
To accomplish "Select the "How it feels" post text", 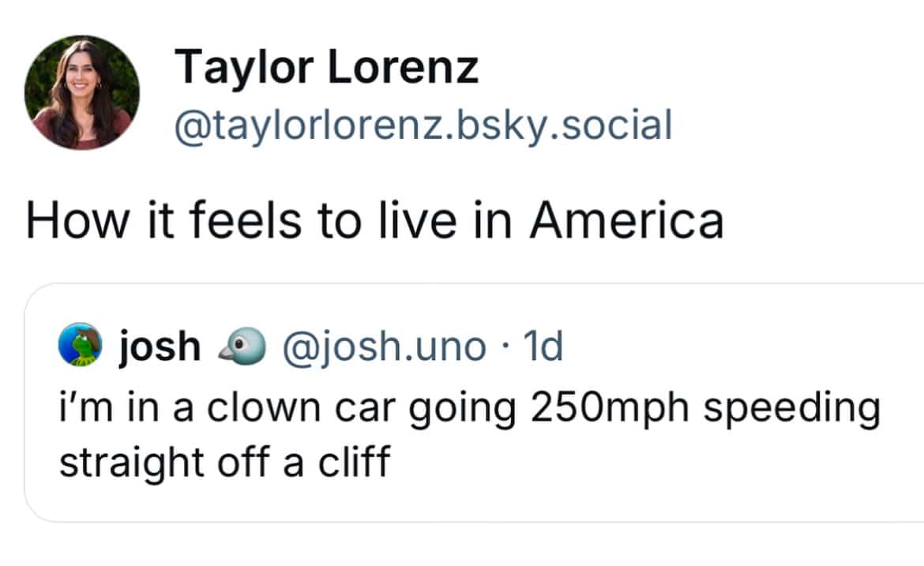I will click(374, 220).
